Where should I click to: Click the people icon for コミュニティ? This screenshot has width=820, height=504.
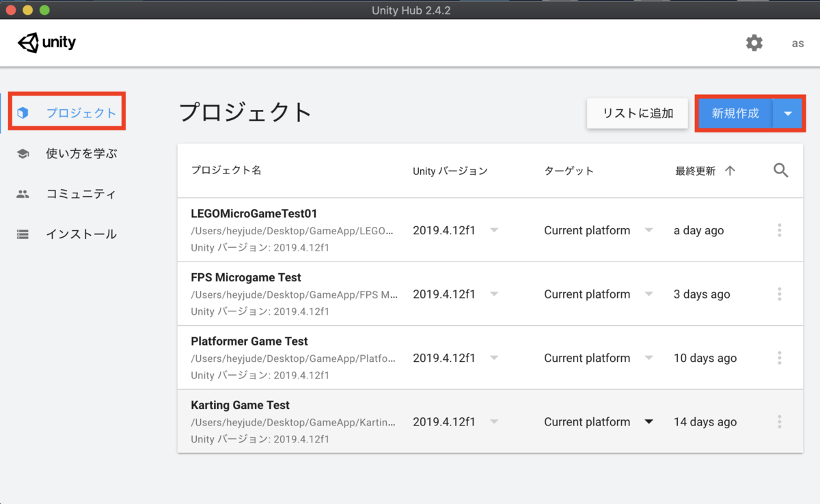click(23, 194)
